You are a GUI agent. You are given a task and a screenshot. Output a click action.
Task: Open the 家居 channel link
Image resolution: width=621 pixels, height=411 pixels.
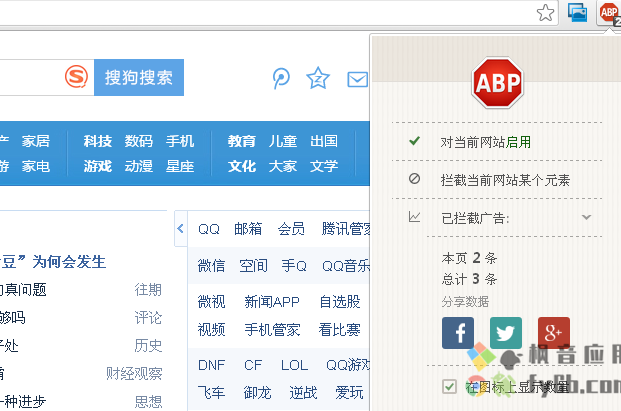click(x=36, y=141)
